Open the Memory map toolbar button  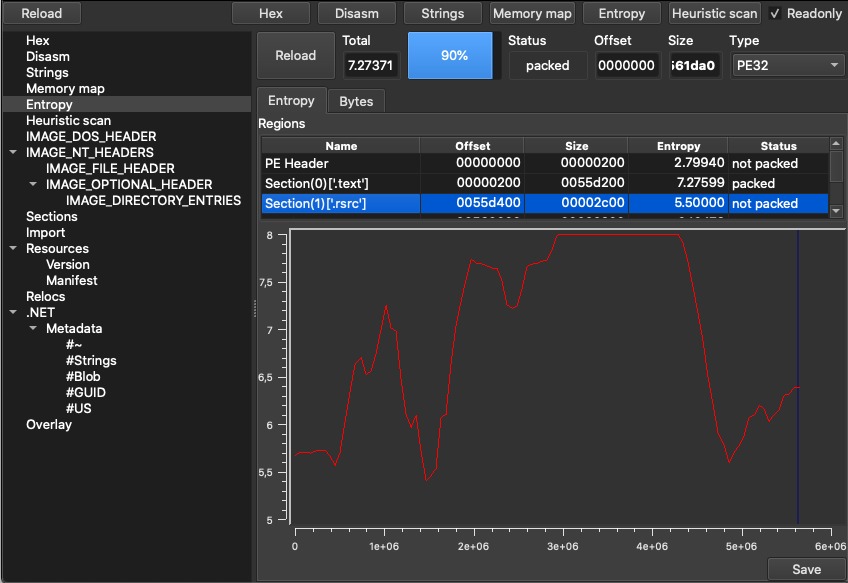(x=532, y=14)
